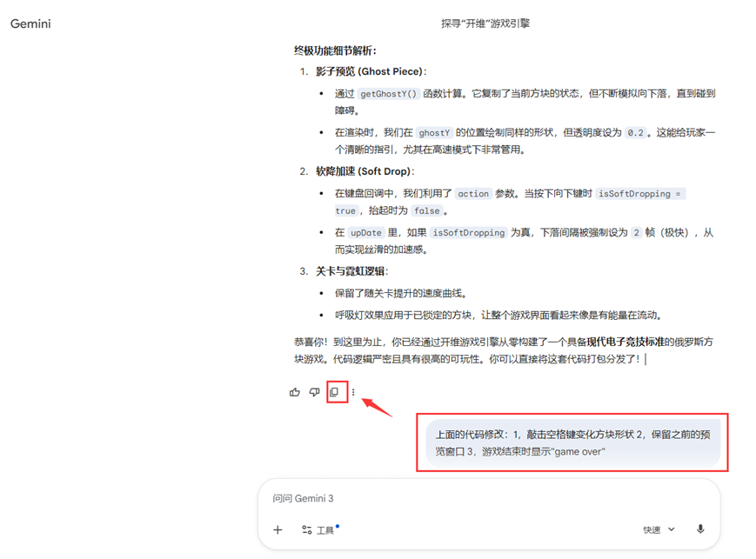
Task: Click the heading 影子预览 (Ghost Piece)
Action: tap(371, 71)
